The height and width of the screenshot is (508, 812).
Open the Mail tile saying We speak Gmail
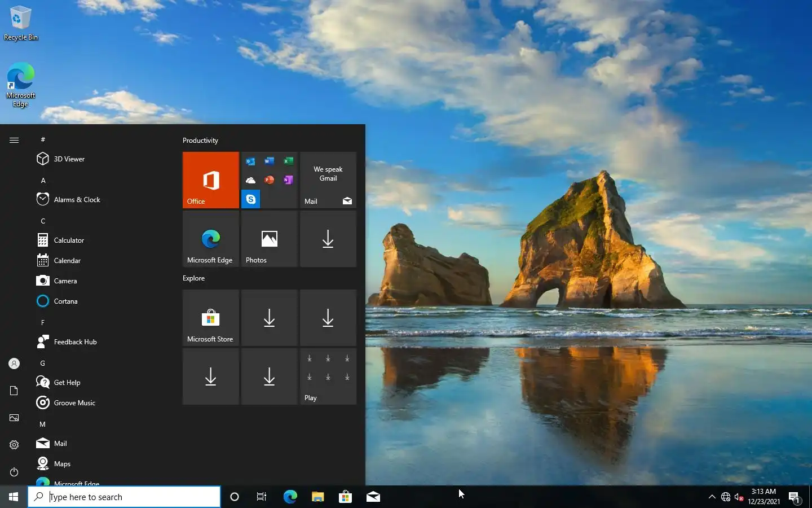click(328, 180)
